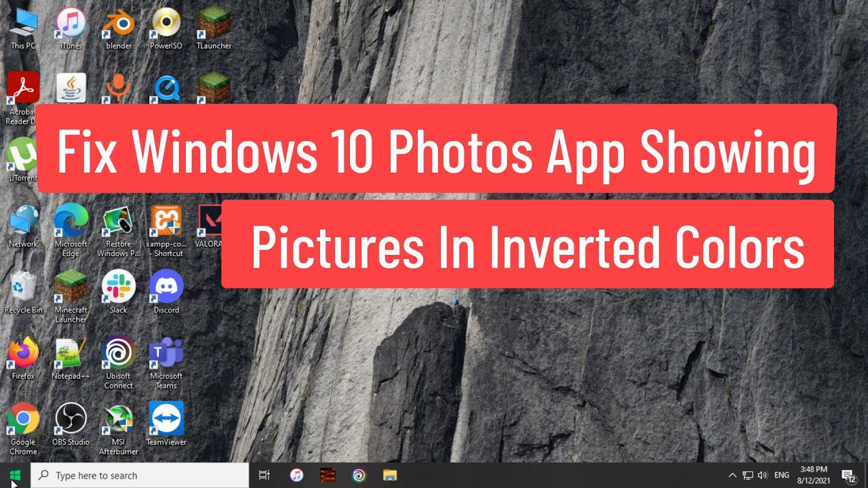This screenshot has height=488, width=868.
Task: Open network status in system tray
Action: [748, 475]
